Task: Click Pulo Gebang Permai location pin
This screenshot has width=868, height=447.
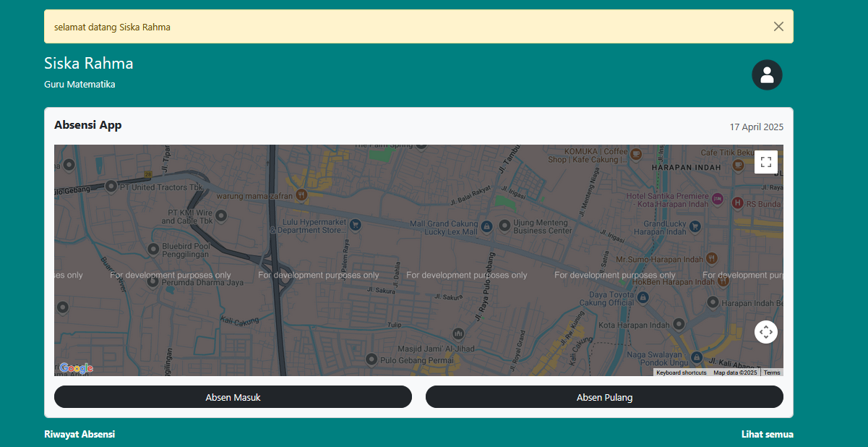Action: (371, 359)
